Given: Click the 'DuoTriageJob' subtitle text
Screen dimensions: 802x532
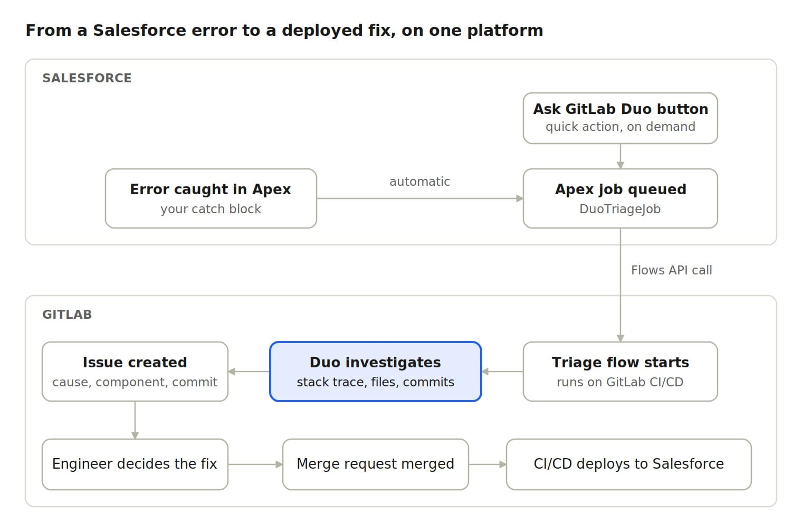Looking at the screenshot, I should (x=620, y=209).
